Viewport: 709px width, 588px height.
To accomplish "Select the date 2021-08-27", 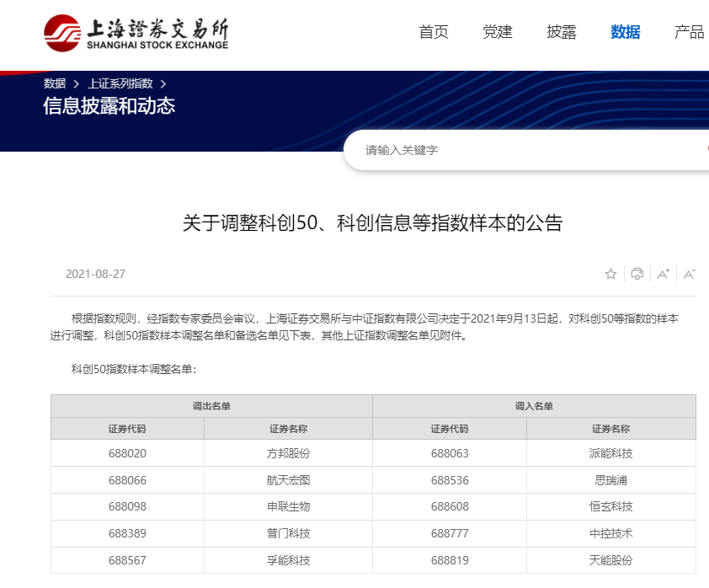I will 95,274.
